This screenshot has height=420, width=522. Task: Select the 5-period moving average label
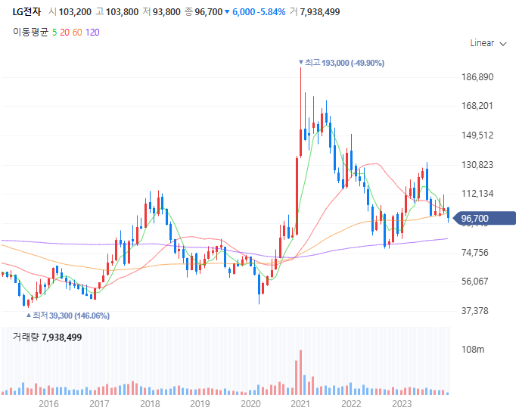click(54, 33)
